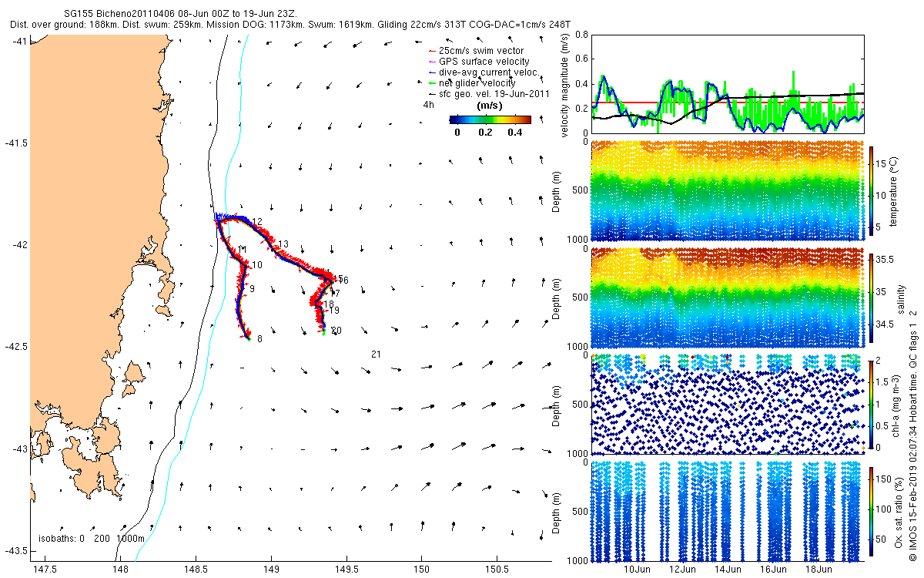Screen dimensions: 924x578
Task: Click day label '10' on the glider track
Action: (x=257, y=265)
